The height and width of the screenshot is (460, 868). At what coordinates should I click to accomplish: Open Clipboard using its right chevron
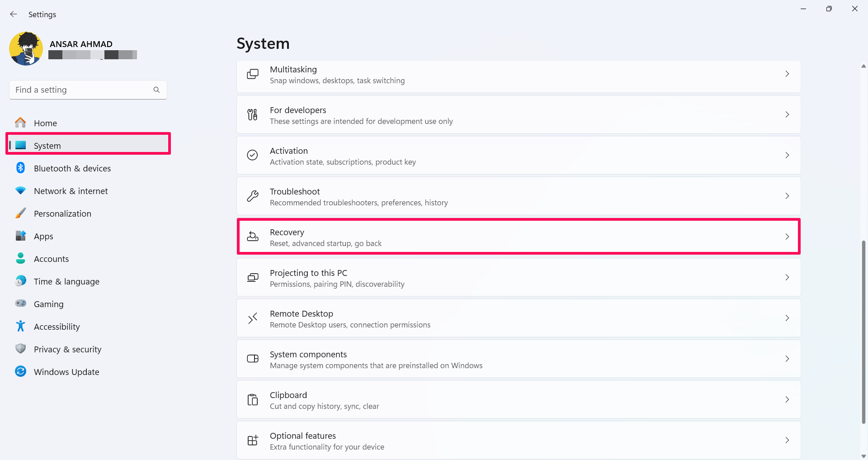(787, 399)
